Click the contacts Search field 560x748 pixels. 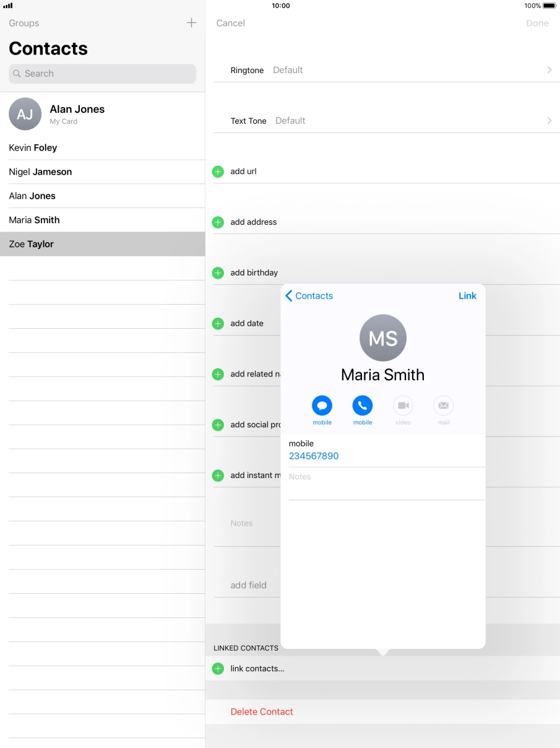tap(102, 74)
